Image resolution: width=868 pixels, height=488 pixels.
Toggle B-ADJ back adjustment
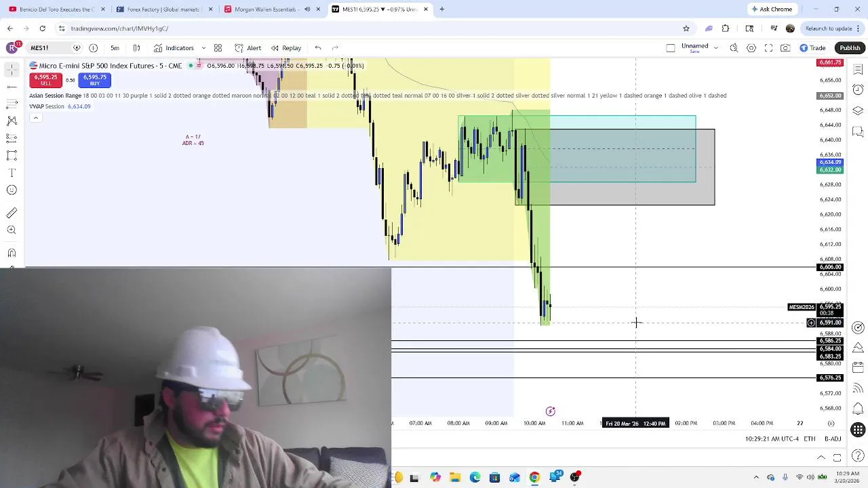[x=833, y=439]
